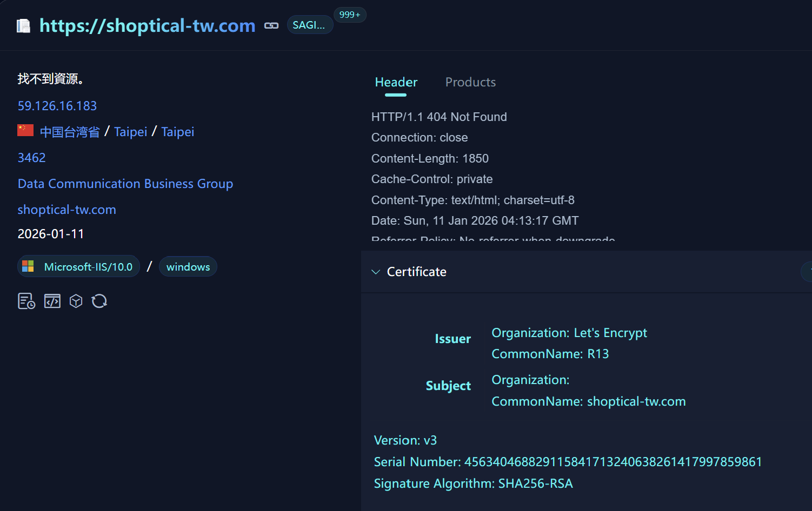
Task: Switch to the Products tab
Action: coord(470,82)
